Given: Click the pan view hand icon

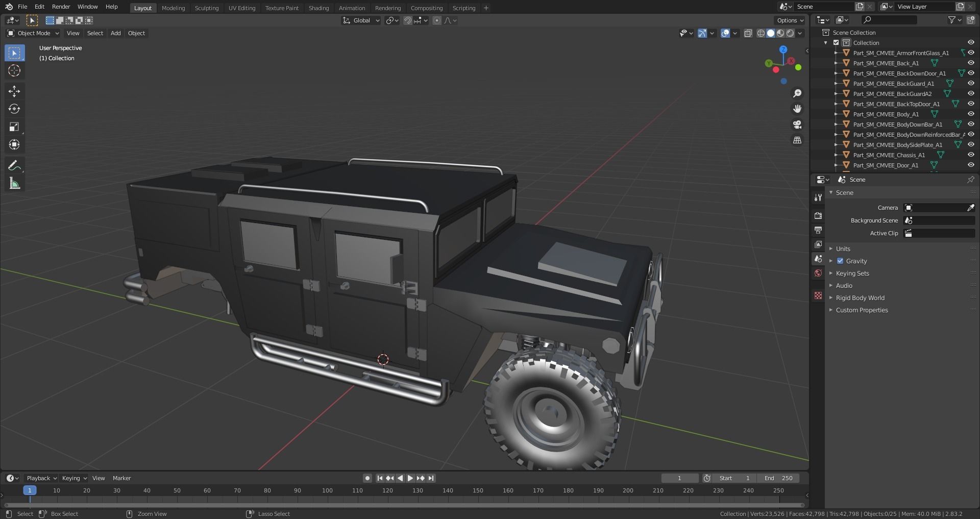Looking at the screenshot, I should 797,109.
